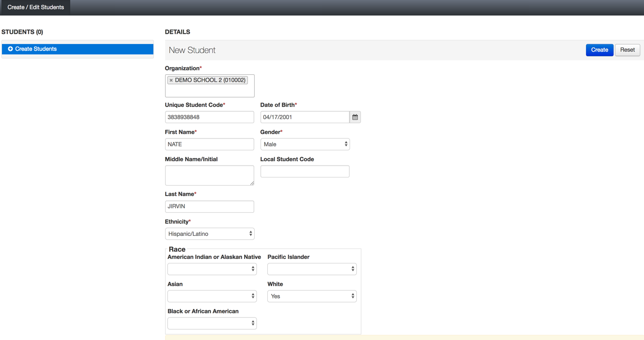The width and height of the screenshot is (644, 340).
Task: Select the Last Name field
Action: (x=209, y=206)
